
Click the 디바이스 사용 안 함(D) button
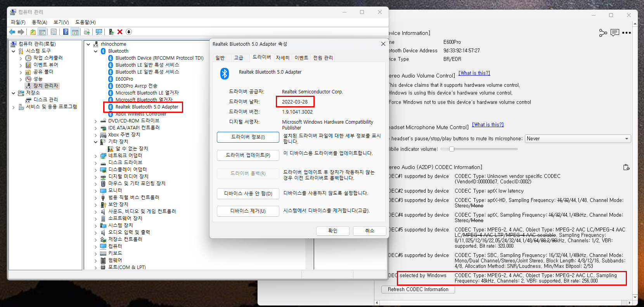(248, 193)
